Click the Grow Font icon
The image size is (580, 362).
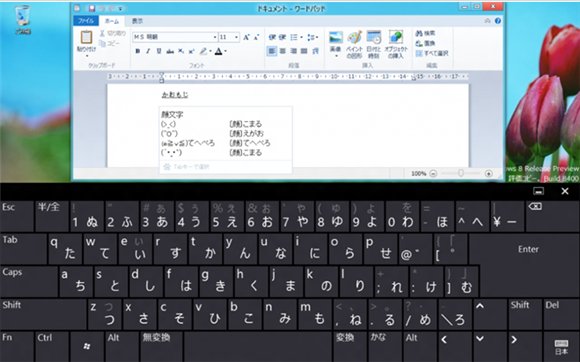pos(246,37)
